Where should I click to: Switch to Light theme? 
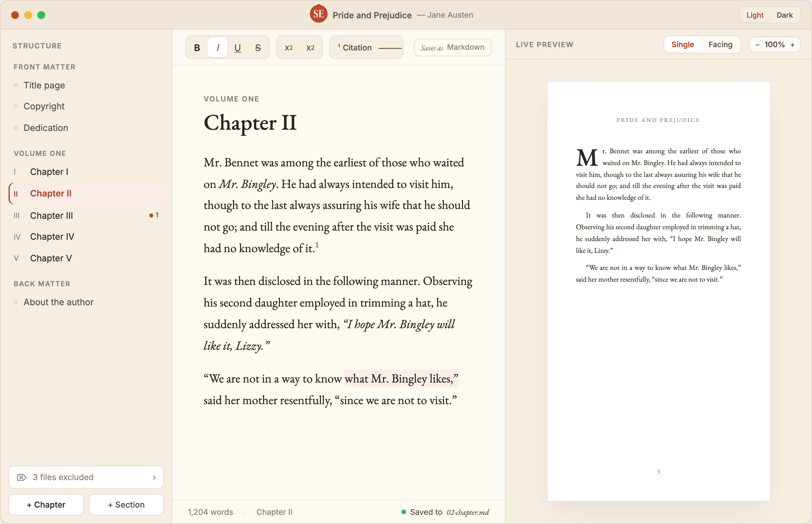pyautogui.click(x=755, y=15)
